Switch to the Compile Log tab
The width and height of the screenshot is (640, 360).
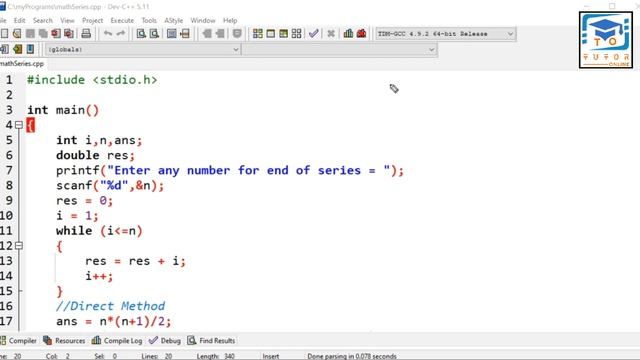click(117, 340)
